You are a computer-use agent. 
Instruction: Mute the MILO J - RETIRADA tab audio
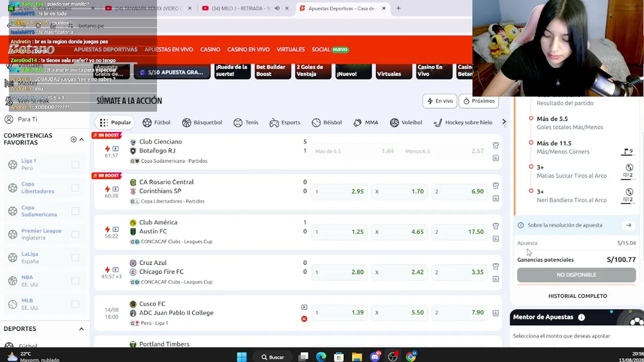click(x=277, y=9)
